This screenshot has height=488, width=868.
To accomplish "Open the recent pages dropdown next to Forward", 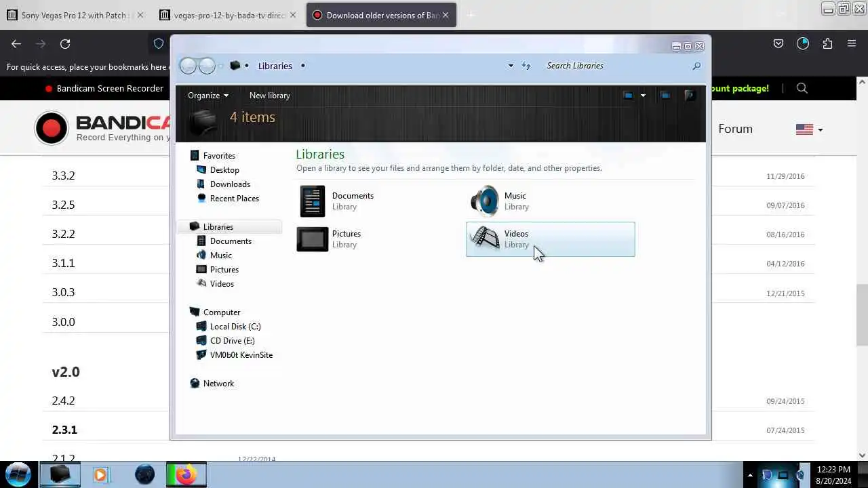I will [x=220, y=66].
